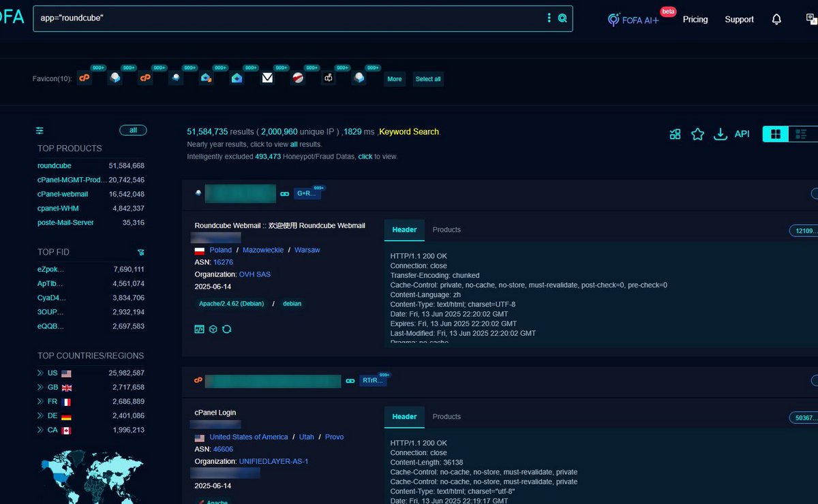This screenshot has width=818, height=504.
Task: Click the debian tag
Action: tap(292, 304)
